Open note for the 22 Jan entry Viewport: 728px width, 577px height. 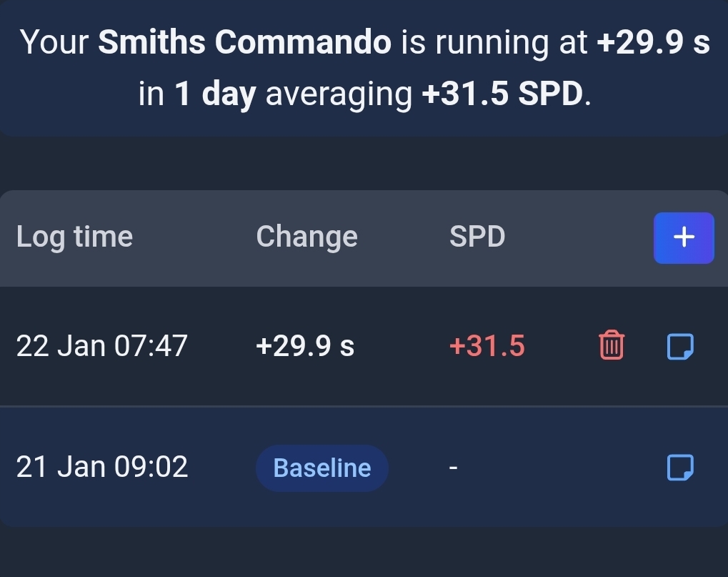(x=679, y=346)
